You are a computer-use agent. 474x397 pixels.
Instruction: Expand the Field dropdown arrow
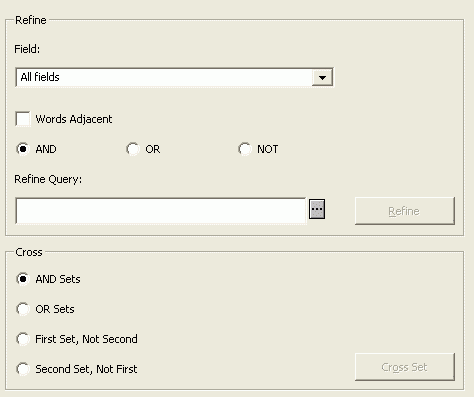[x=322, y=77]
